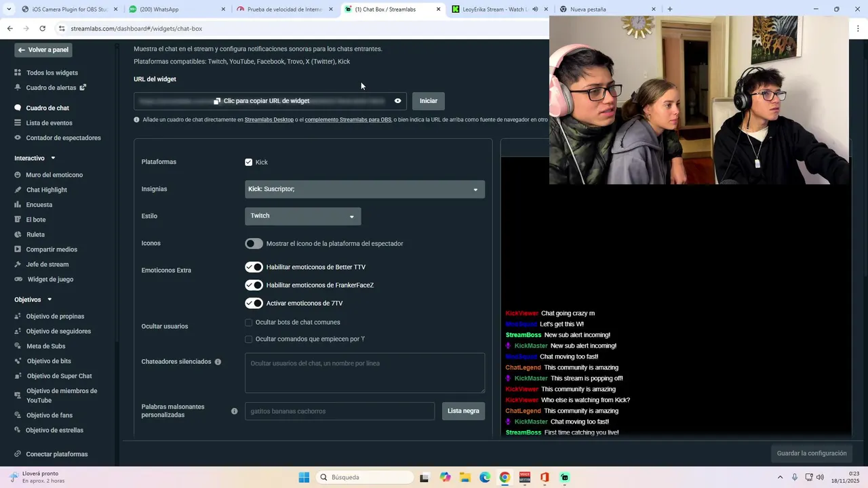Open the Streamlabs Desktop link

pyautogui.click(x=269, y=120)
